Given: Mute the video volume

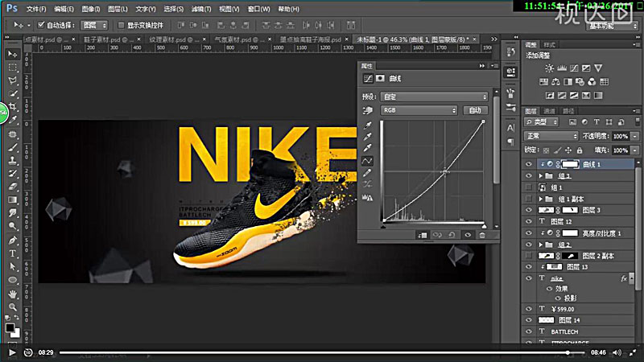Looking at the screenshot, I should (617, 352).
